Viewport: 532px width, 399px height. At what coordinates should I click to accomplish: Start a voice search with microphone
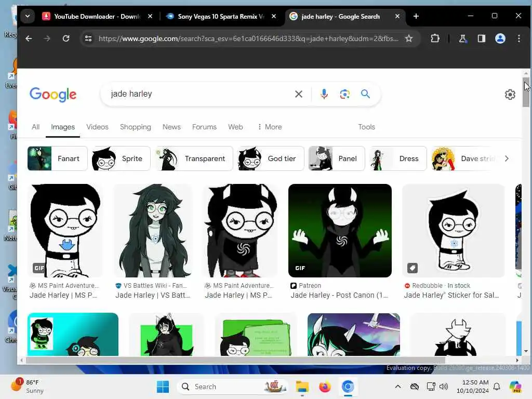pyautogui.click(x=324, y=94)
